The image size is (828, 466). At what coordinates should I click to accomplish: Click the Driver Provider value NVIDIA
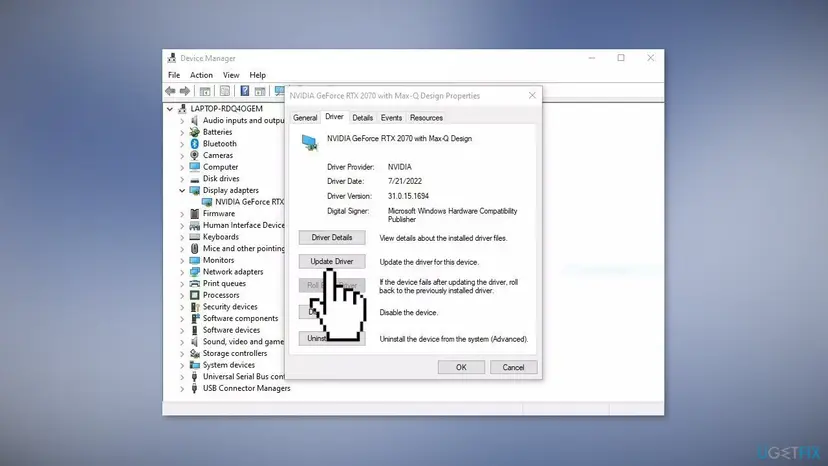399,167
